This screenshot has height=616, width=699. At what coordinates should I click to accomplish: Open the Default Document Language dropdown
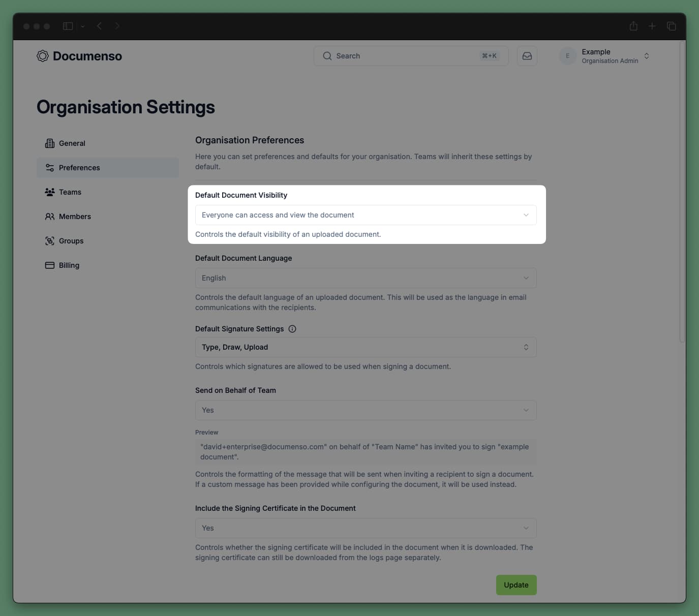[366, 278]
